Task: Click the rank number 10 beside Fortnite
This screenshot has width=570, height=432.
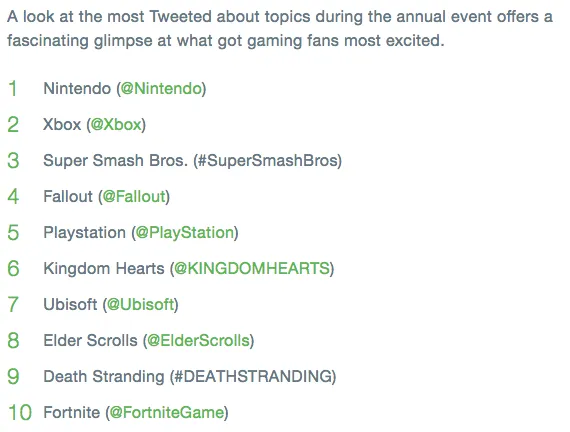Action: click(20, 412)
